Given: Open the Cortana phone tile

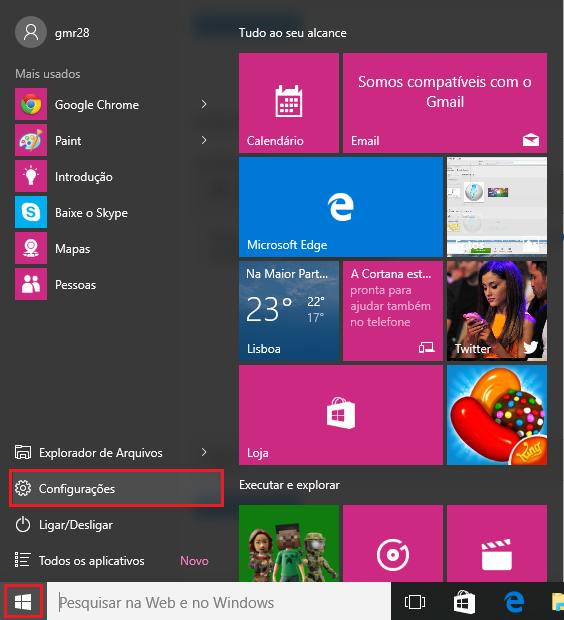Looking at the screenshot, I should (393, 311).
